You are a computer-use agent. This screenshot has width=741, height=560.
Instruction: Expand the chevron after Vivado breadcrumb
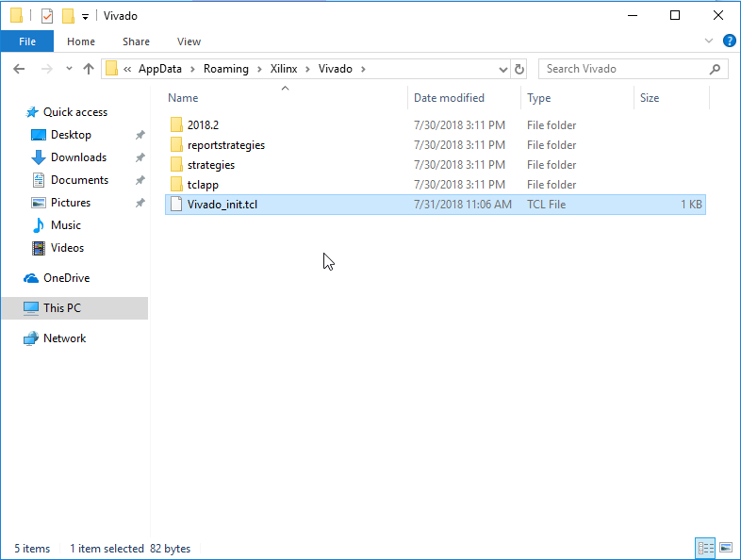click(x=363, y=69)
